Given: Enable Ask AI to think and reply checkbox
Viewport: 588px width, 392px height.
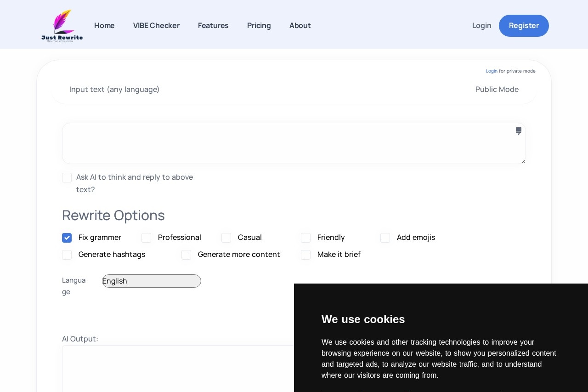Looking at the screenshot, I should (x=67, y=178).
